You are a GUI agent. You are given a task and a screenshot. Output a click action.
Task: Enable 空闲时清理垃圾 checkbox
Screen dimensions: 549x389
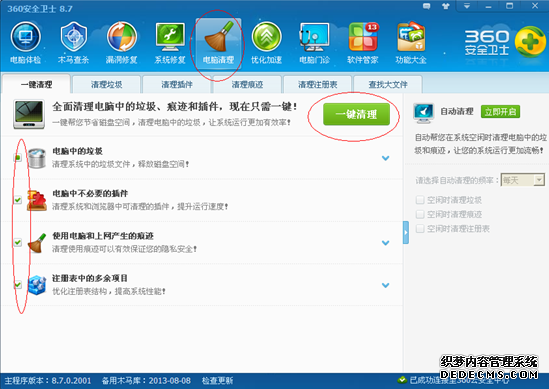(420, 200)
